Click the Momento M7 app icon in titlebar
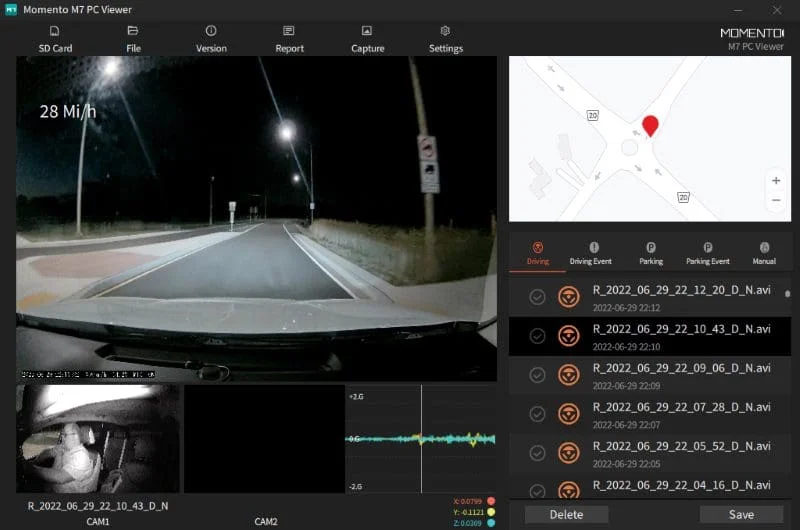This screenshot has width=800, height=530. pyautogui.click(x=11, y=9)
